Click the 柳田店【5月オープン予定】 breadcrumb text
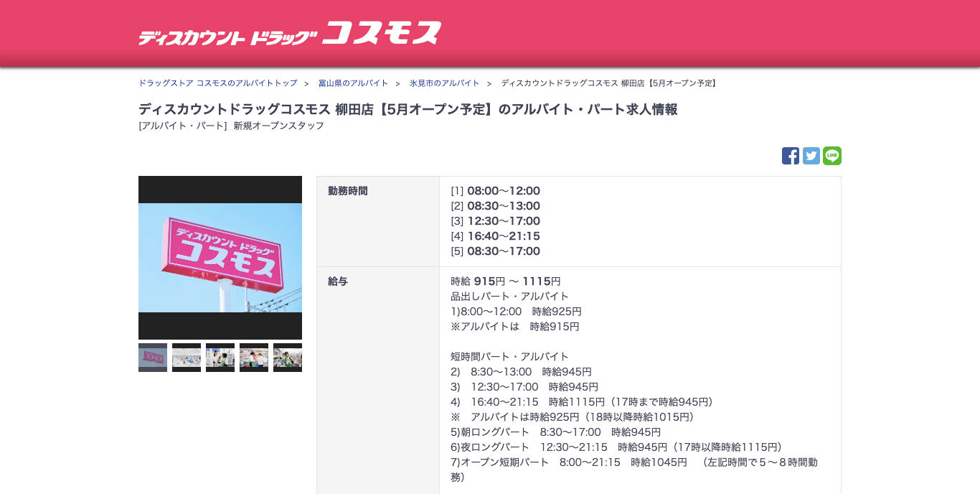The width and height of the screenshot is (980, 494). 610,83
